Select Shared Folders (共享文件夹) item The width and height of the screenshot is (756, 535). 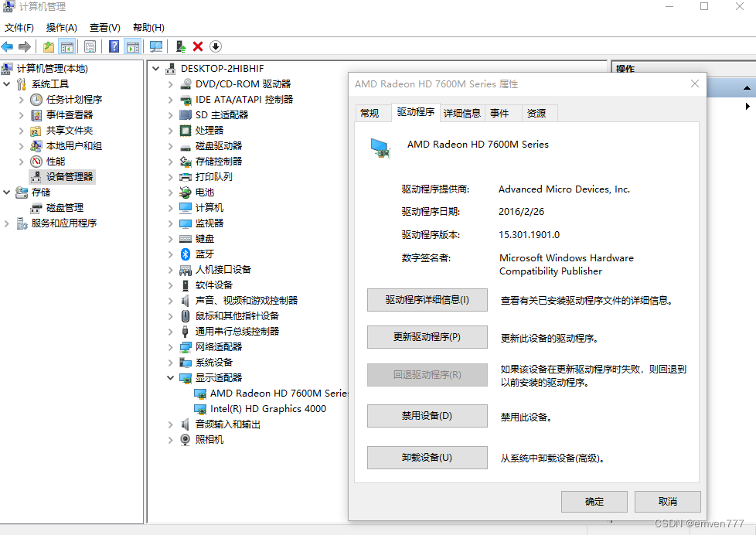pos(69,130)
